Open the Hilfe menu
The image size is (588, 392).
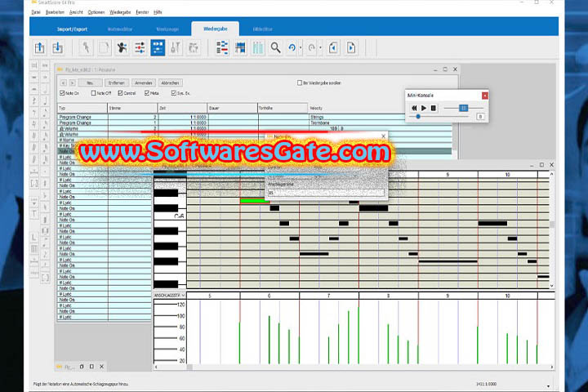[x=158, y=12]
